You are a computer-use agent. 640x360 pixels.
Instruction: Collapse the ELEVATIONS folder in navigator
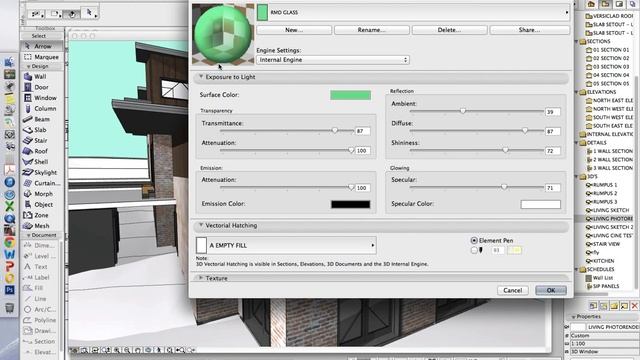tap(577, 92)
